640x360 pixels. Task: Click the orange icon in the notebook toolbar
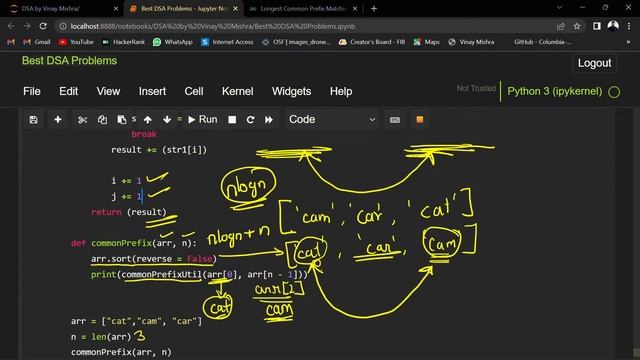pyautogui.click(x=420, y=119)
